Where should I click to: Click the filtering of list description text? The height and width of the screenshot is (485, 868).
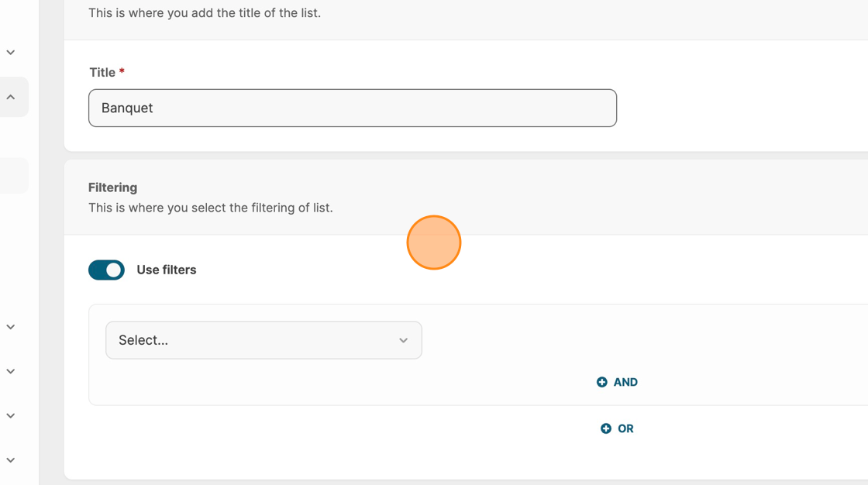(x=210, y=208)
